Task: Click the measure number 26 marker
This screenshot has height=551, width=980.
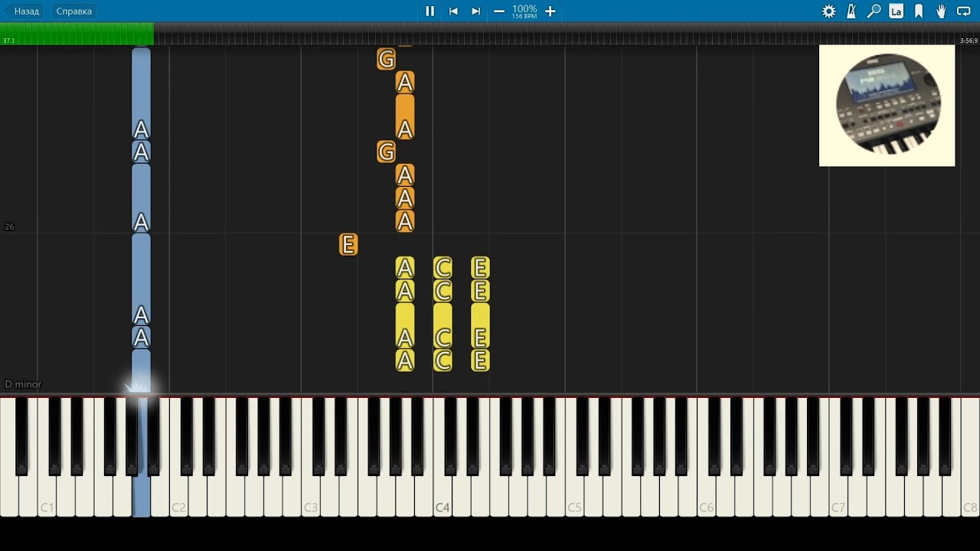Action: (9, 227)
